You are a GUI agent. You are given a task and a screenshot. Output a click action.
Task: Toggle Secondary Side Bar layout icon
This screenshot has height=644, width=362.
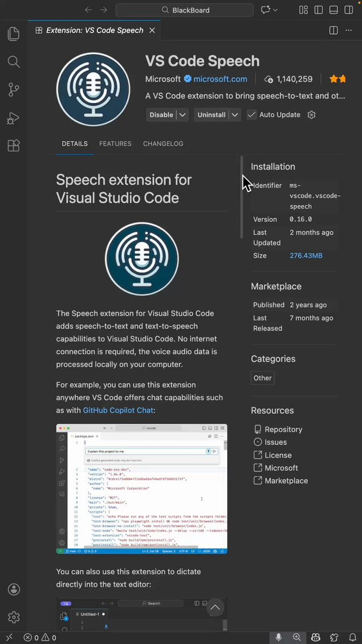349,10
